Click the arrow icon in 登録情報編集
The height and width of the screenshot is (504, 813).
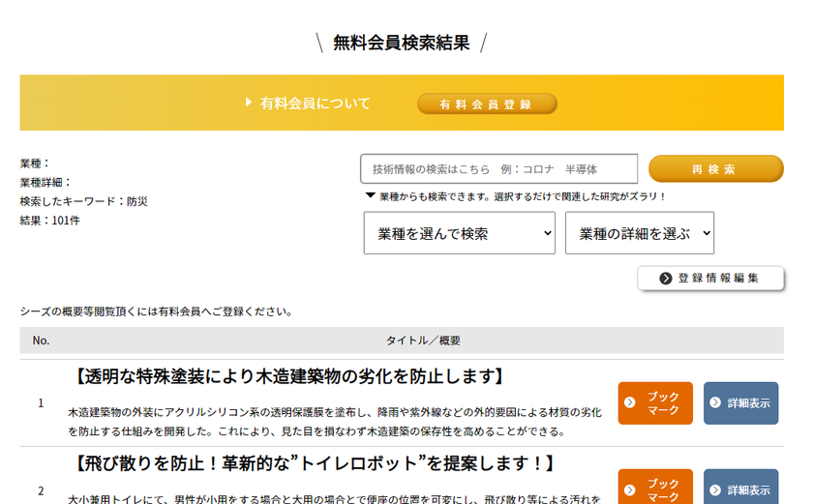pos(665,279)
